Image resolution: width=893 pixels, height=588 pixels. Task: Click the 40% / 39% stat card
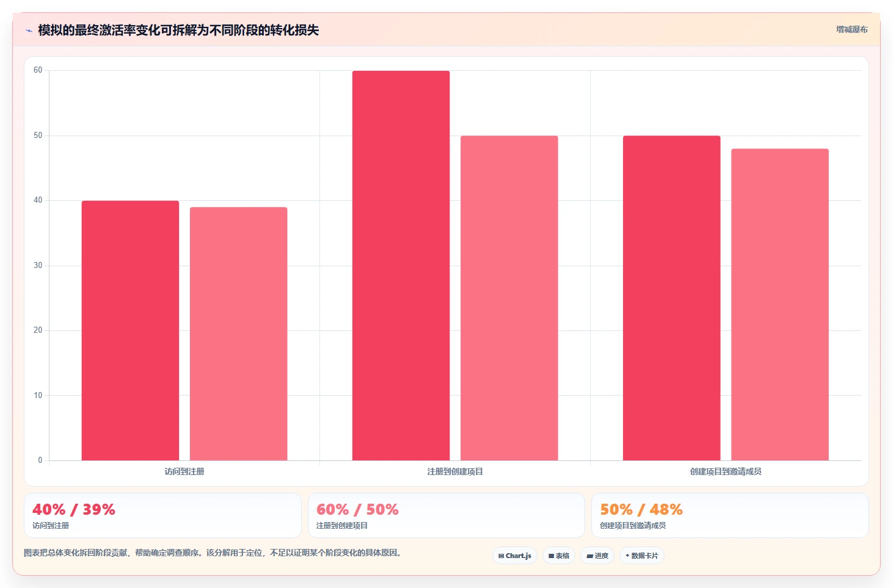162,515
